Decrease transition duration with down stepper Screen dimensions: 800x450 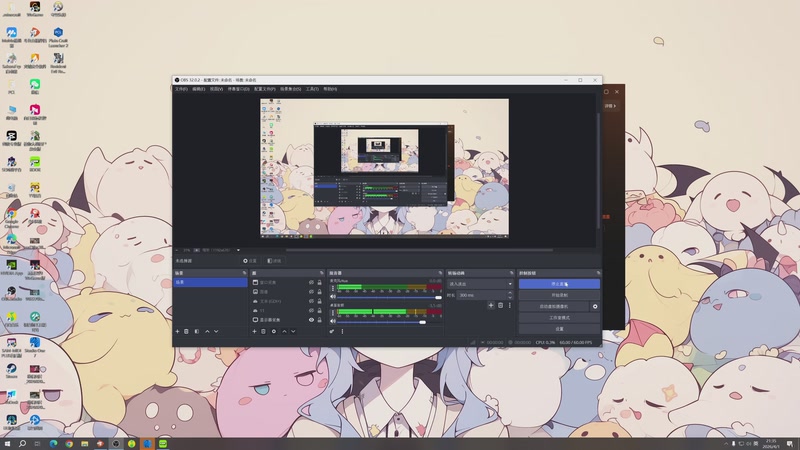click(x=510, y=297)
